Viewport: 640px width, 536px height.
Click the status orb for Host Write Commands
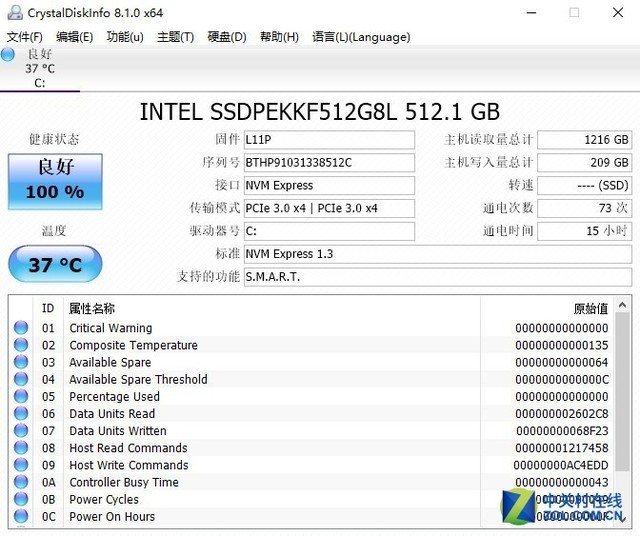pyautogui.click(x=21, y=465)
